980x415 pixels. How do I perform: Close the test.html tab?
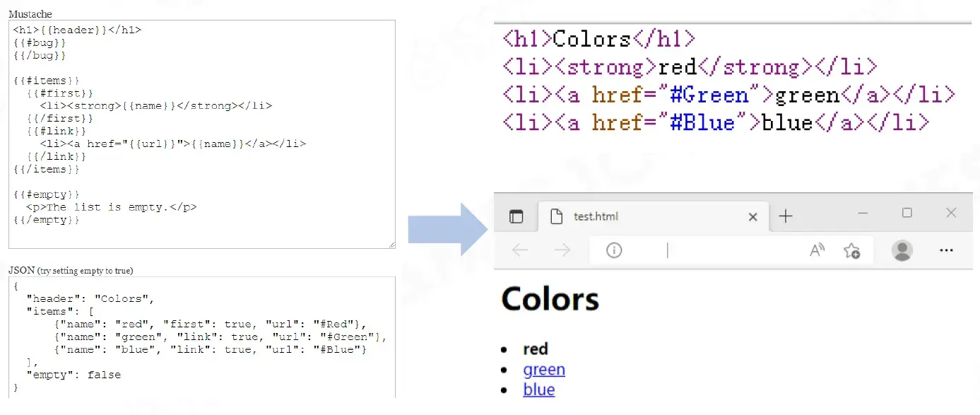point(753,217)
